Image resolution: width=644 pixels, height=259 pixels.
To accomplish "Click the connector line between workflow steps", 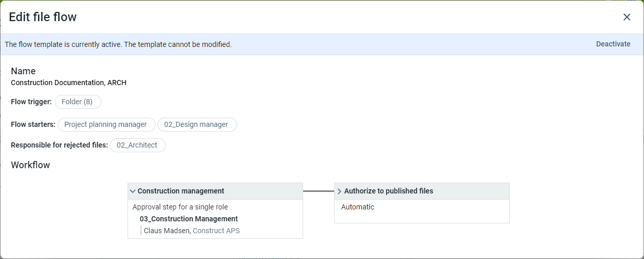I will (x=318, y=191).
